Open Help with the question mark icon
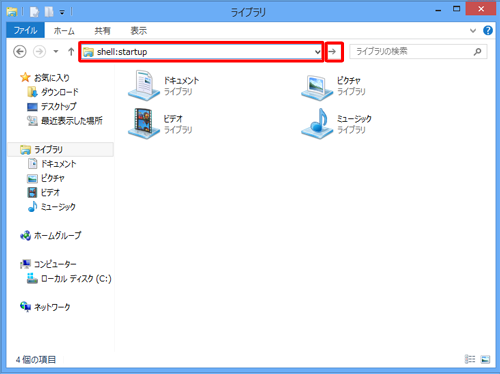 point(488,31)
